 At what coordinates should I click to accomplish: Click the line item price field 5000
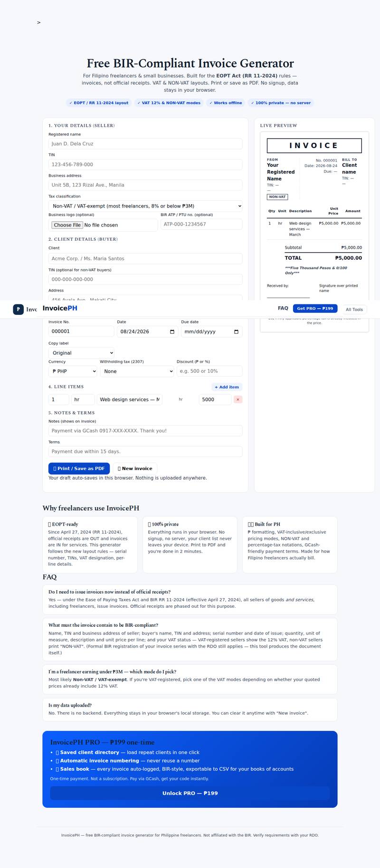coord(215,399)
